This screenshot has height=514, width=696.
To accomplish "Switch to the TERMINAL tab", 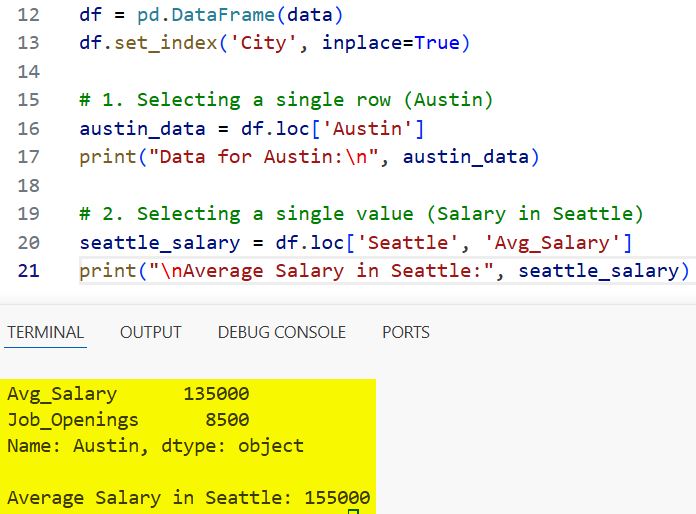I will 46,332.
